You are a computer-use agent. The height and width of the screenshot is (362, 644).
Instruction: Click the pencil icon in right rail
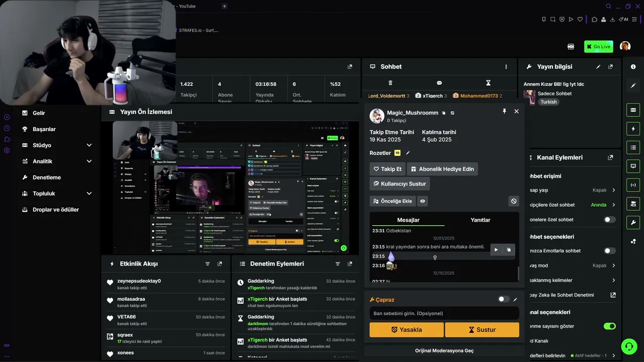tap(633, 85)
